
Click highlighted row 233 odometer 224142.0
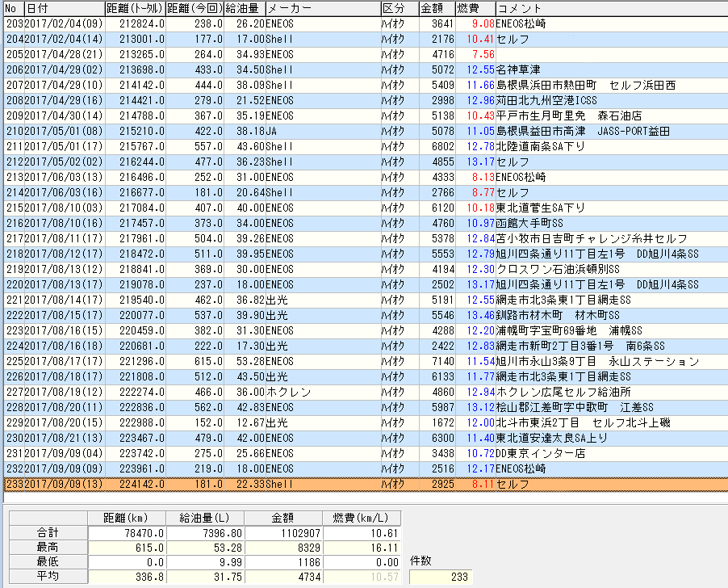[x=141, y=484]
